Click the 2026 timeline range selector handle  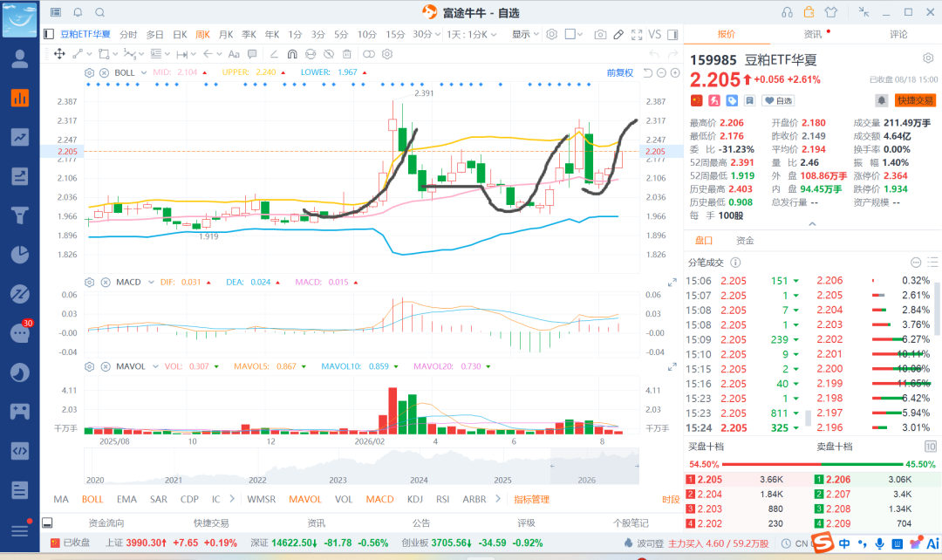pyautogui.click(x=552, y=466)
